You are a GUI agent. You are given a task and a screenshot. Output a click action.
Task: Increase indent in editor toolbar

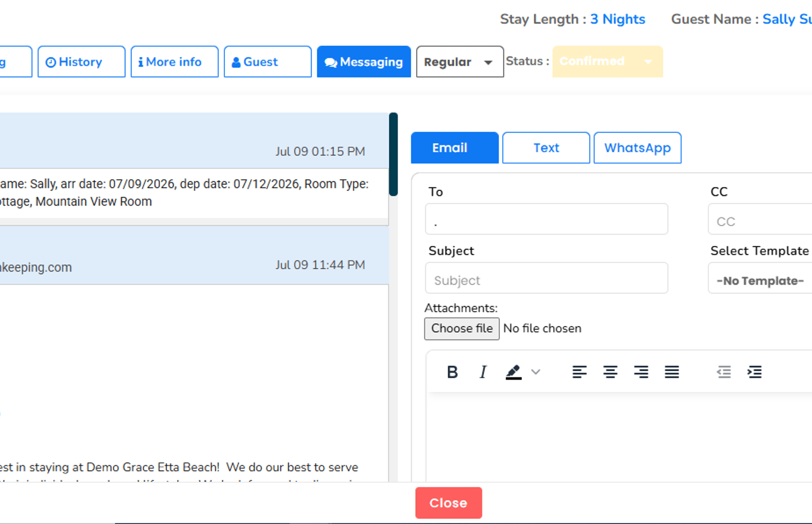point(755,372)
